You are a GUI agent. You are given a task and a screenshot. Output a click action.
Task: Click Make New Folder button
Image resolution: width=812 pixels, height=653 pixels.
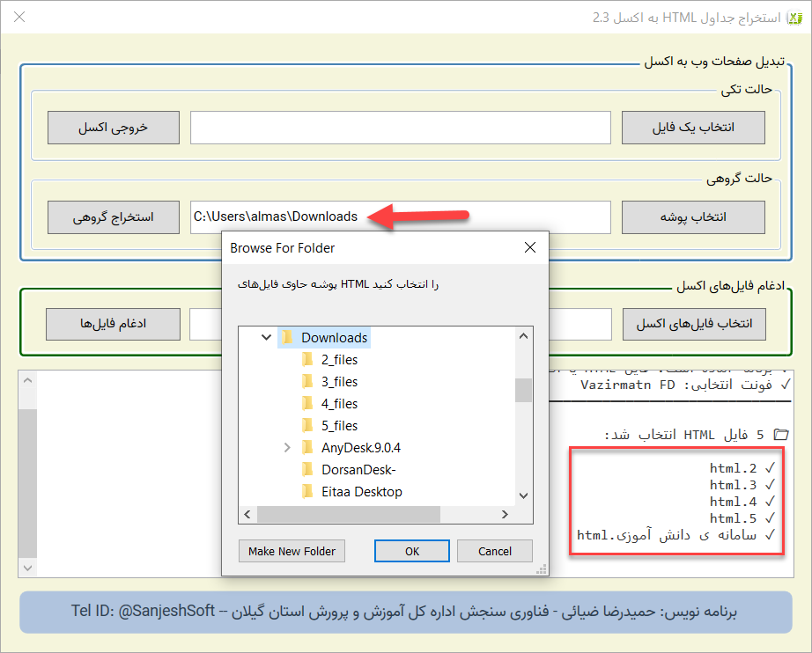(292, 551)
